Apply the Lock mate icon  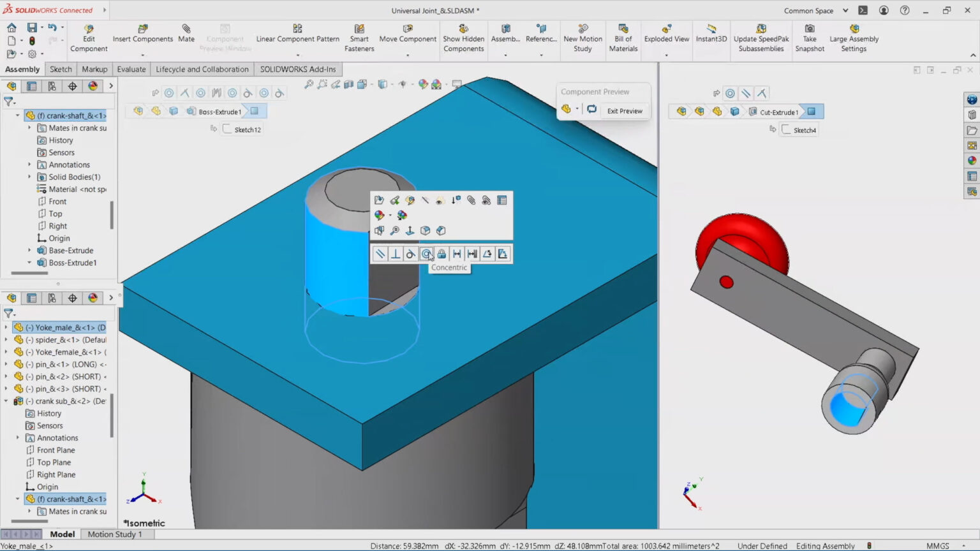click(x=442, y=253)
